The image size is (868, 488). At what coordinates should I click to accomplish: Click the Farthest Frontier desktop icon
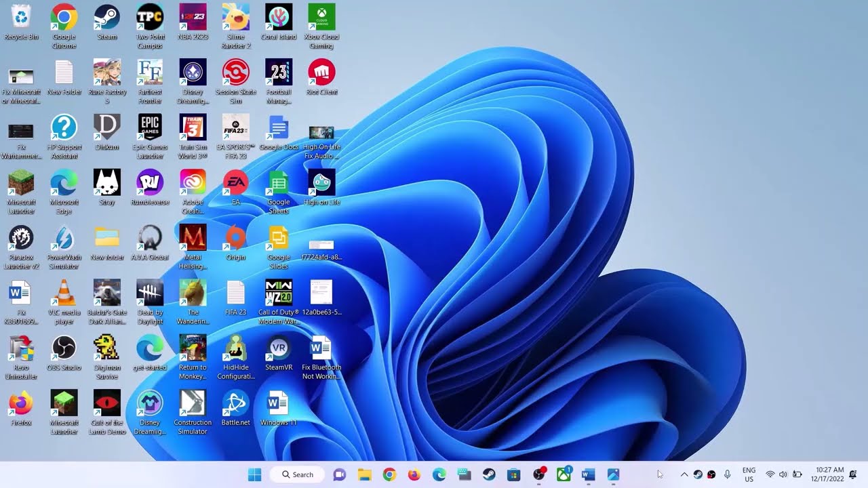(x=150, y=82)
